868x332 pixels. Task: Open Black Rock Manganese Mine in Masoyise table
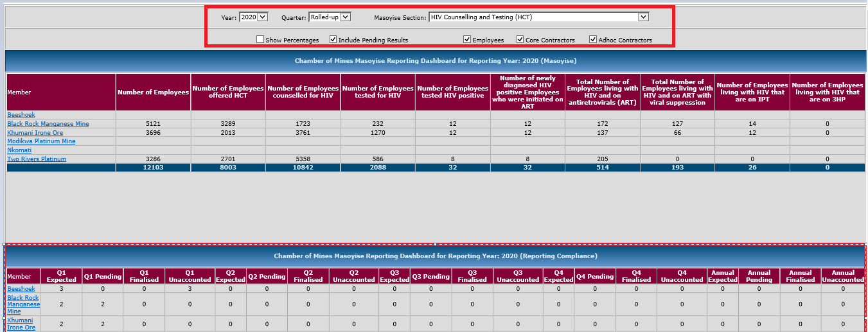click(x=48, y=123)
